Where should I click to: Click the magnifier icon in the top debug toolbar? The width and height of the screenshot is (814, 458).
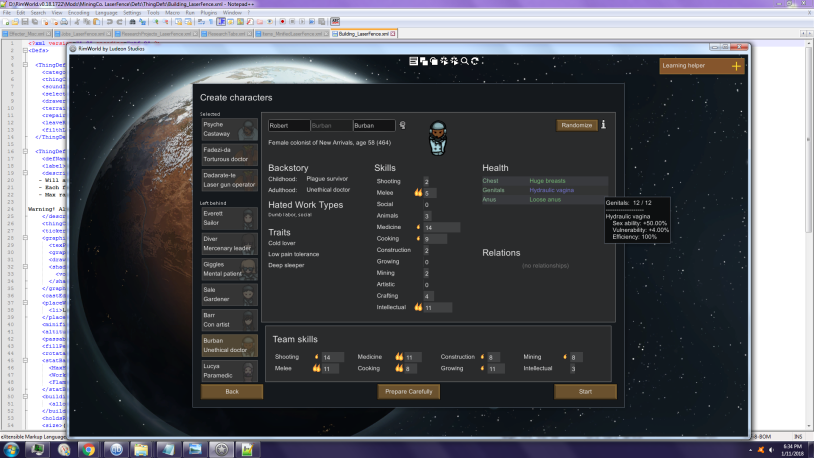click(x=463, y=61)
